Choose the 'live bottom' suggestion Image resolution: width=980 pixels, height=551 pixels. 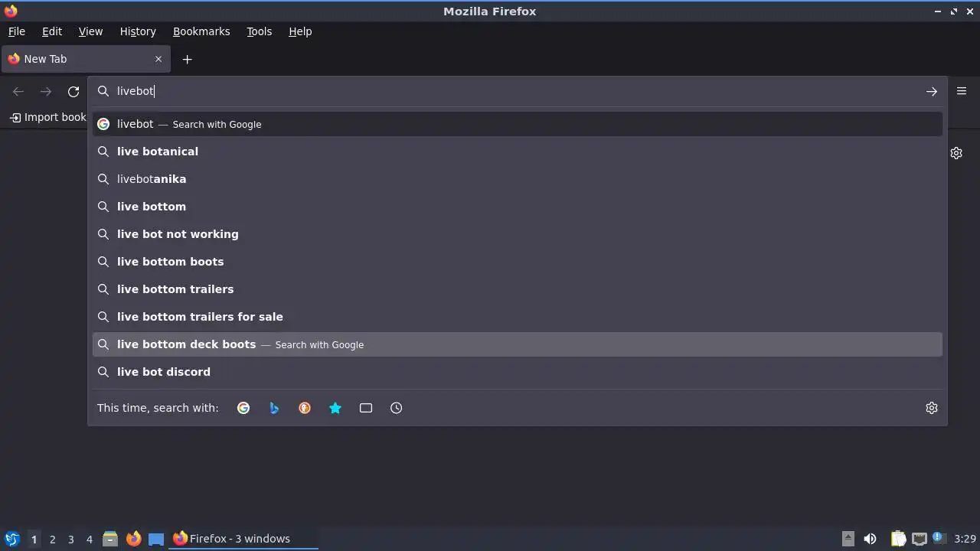pos(518,207)
